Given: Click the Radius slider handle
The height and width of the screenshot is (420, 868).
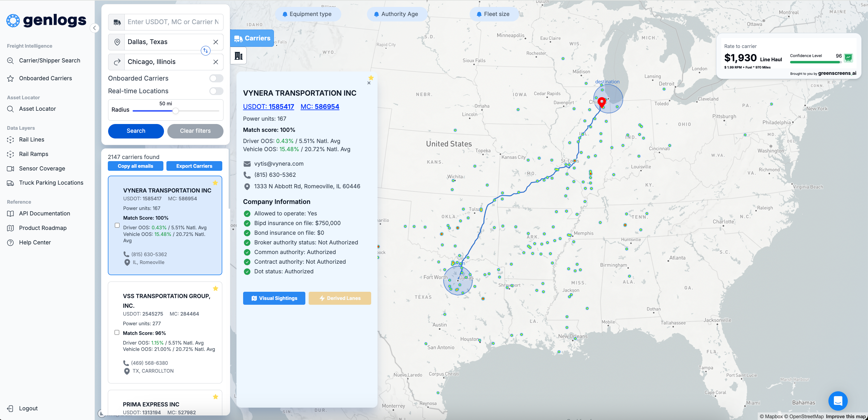Looking at the screenshot, I should [x=175, y=111].
